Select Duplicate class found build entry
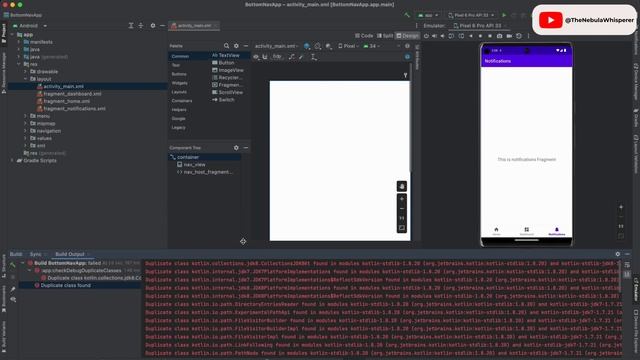This screenshot has height=360, width=640. (x=66, y=285)
